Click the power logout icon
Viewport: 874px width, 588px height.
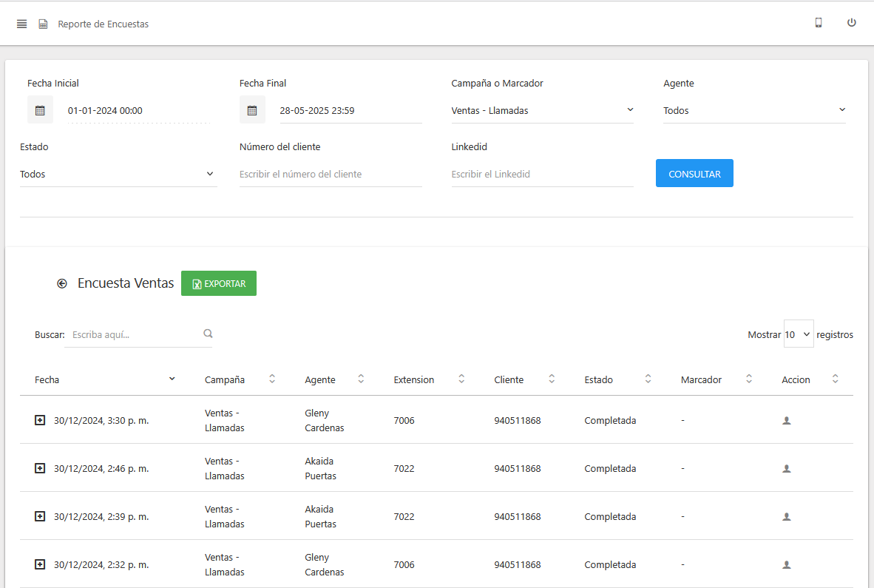coord(851,23)
